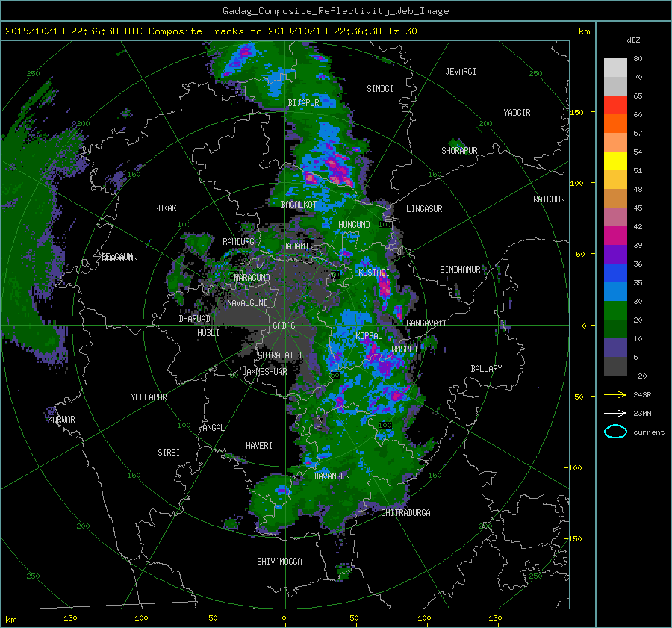Click the BAGALKOT city label
This screenshot has height=628, width=672.
[299, 205]
